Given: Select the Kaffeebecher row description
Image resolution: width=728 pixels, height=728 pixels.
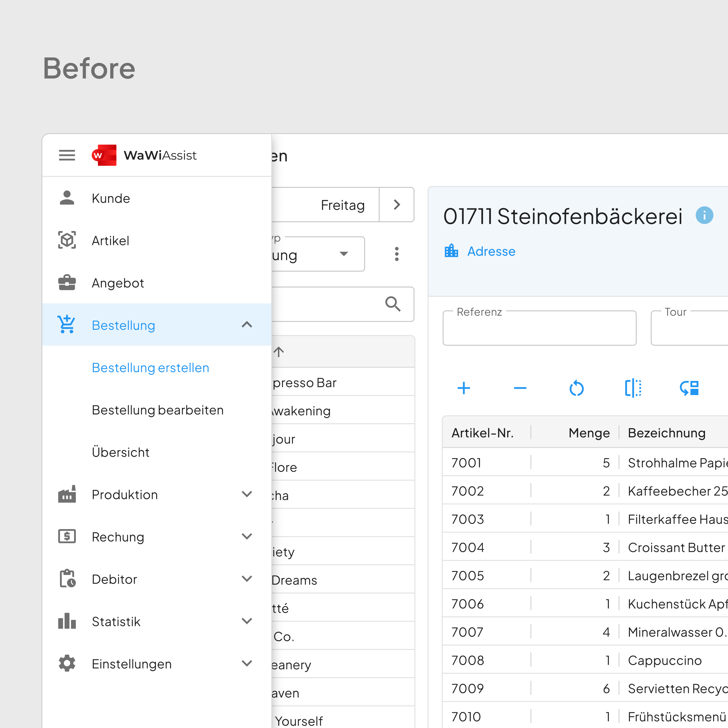Looking at the screenshot, I should click(678, 491).
